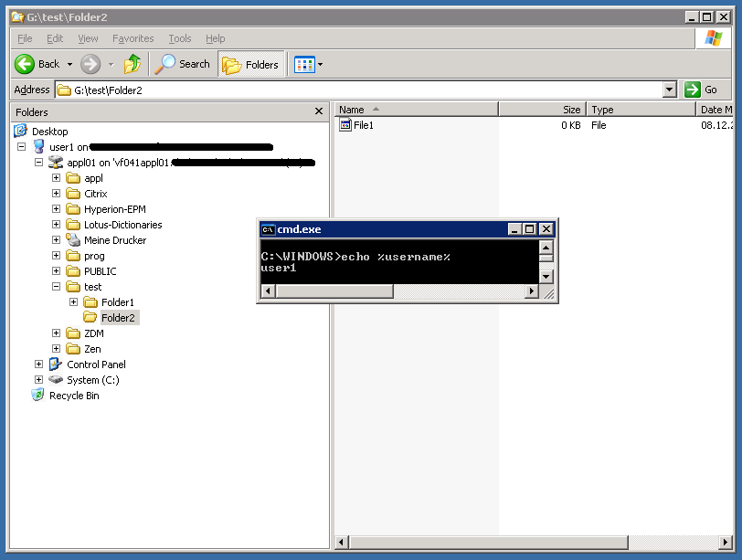Open the File menu
This screenshot has width=742, height=560.
coord(25,38)
